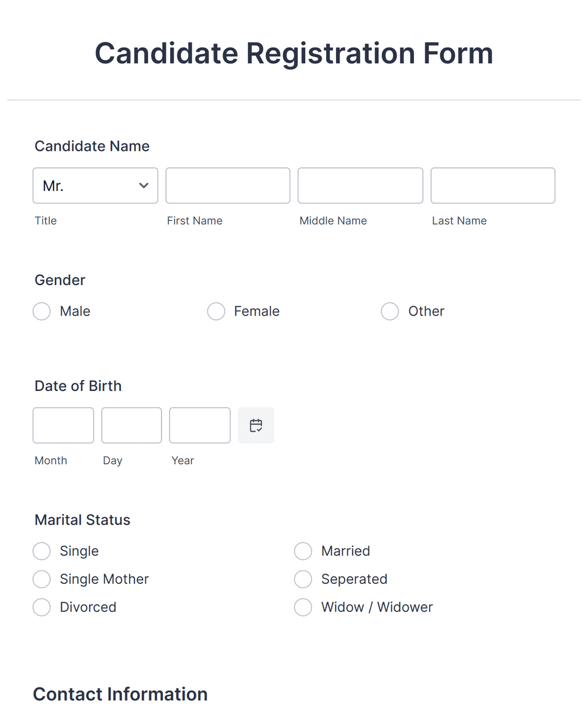
Task: Select the Female gender radio button
Action: [x=216, y=311]
